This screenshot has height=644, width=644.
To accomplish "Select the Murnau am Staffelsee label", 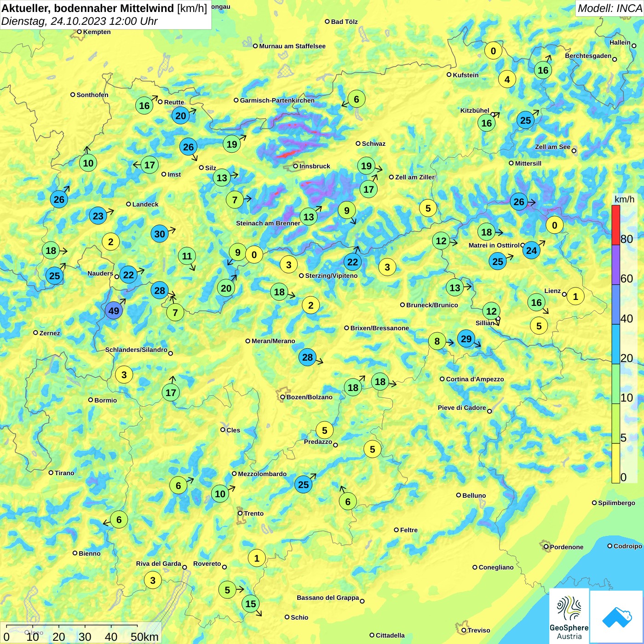I will pos(292,46).
